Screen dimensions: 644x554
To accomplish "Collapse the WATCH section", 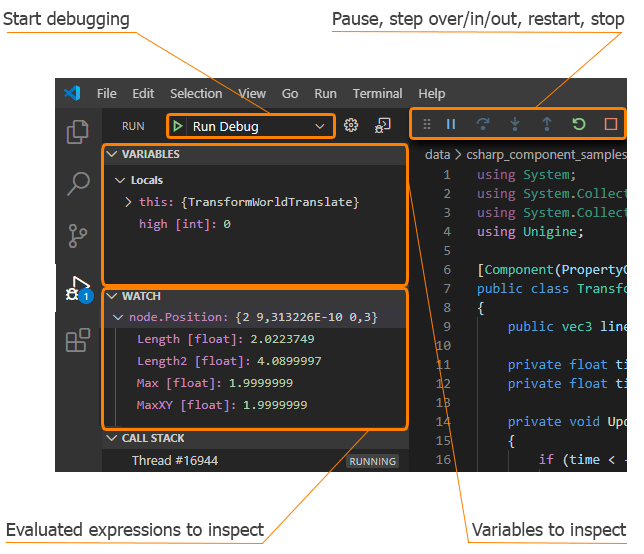I will pos(111,297).
